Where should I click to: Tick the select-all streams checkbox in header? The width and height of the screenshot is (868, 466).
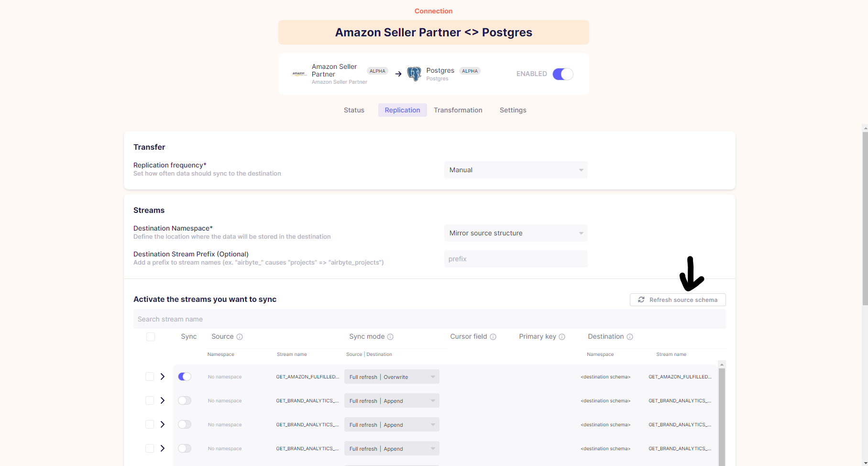pos(151,337)
